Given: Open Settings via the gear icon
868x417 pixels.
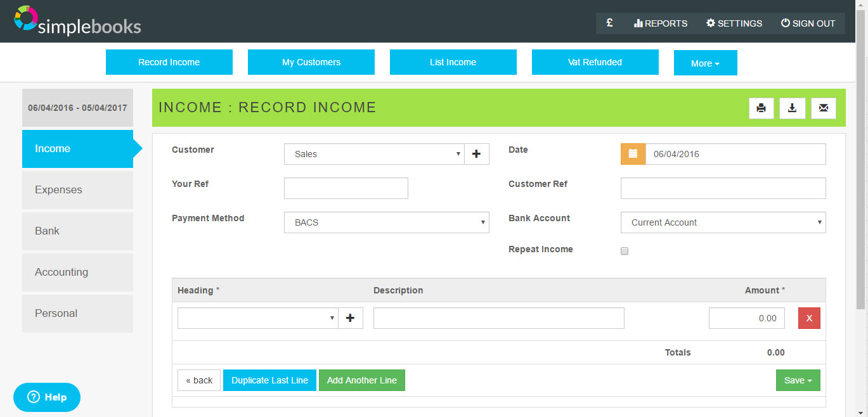Looking at the screenshot, I should 734,23.
